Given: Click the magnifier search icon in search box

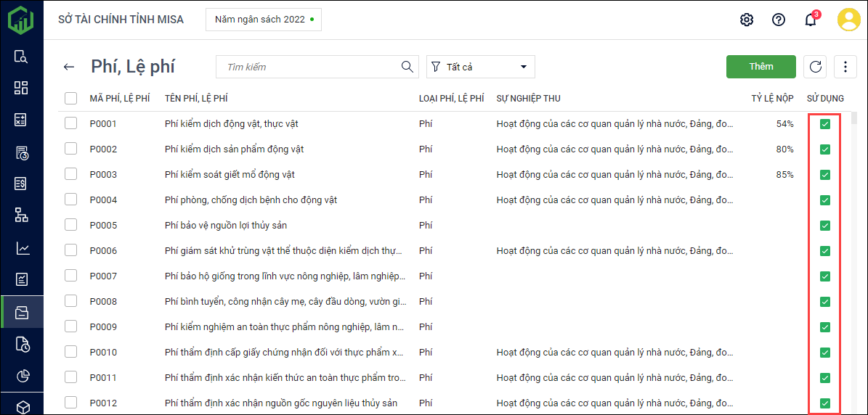Looking at the screenshot, I should (x=407, y=67).
